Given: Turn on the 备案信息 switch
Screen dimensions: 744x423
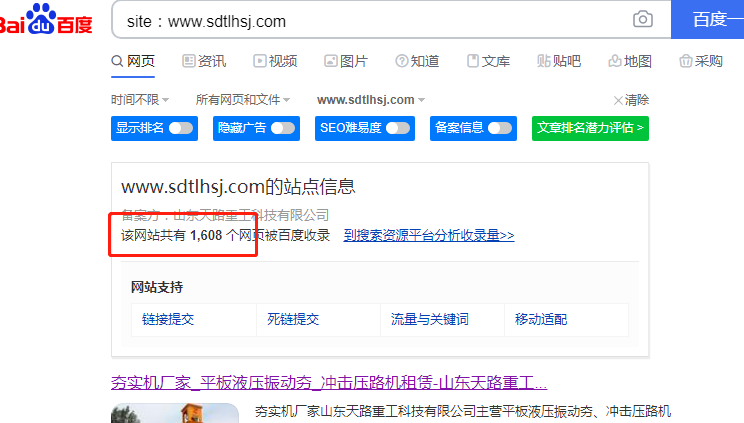Looking at the screenshot, I should [x=500, y=128].
